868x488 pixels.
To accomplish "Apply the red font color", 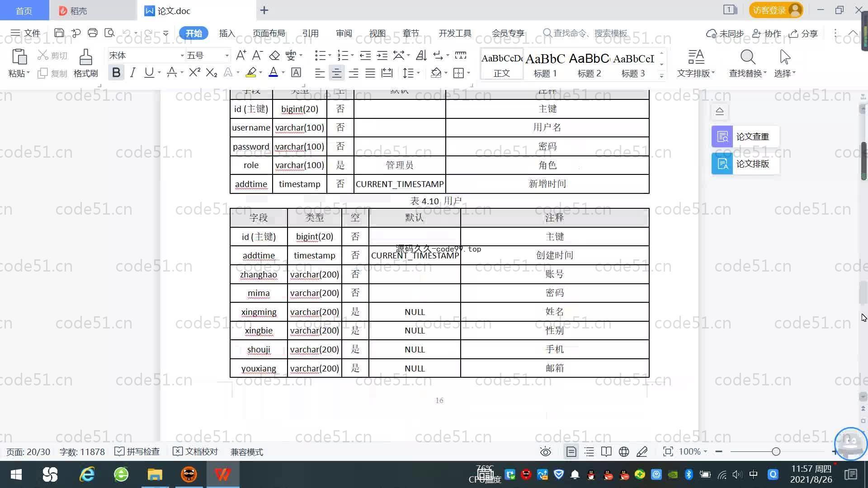I will coord(273,73).
